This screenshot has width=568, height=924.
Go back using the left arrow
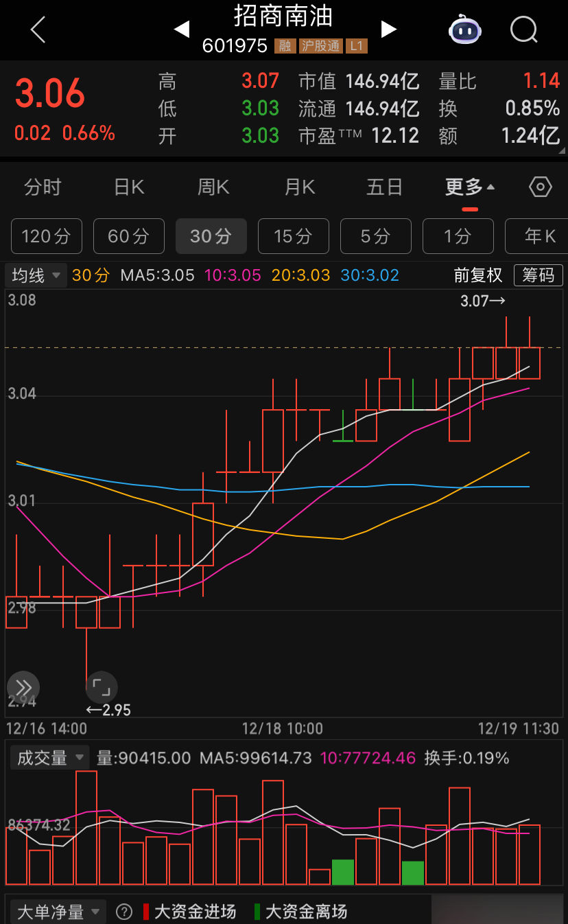click(x=38, y=30)
